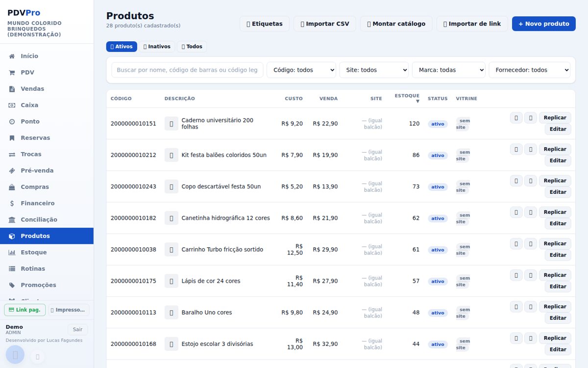This screenshot has width=588, height=368.
Task: Click the Custo column header
Action: (x=294, y=99)
